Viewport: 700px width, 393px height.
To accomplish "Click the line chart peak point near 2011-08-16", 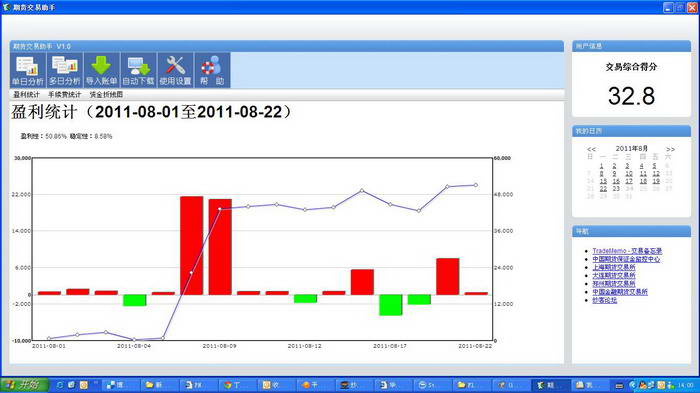I will pyautogui.click(x=362, y=191).
